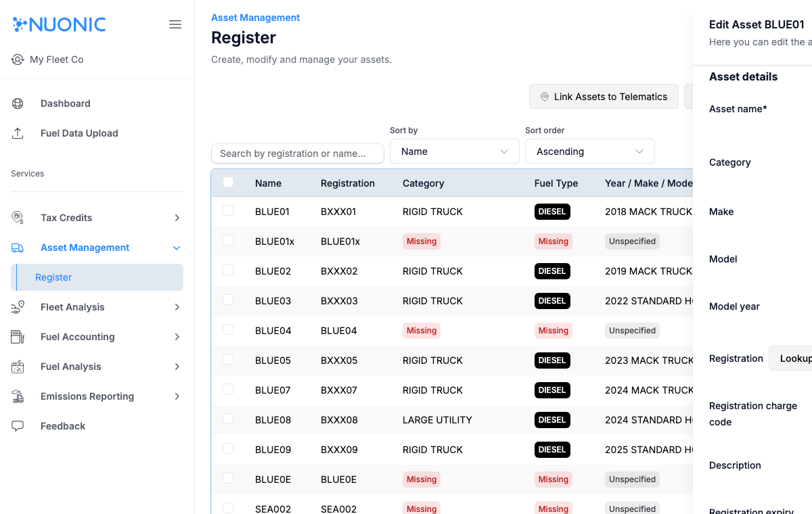Check the row checkbox for asset BLUE01

pyautogui.click(x=228, y=210)
